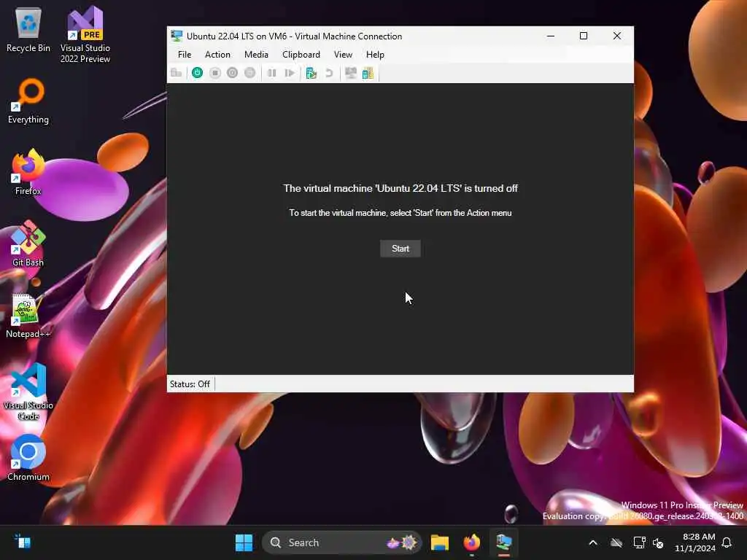Click the green Start power icon in toolbar
The width and height of the screenshot is (747, 560).
click(197, 73)
